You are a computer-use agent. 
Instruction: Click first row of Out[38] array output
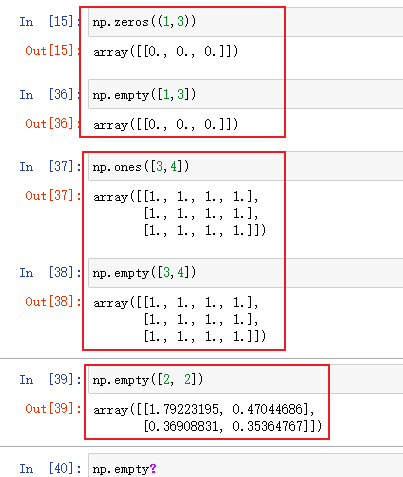coord(176,303)
